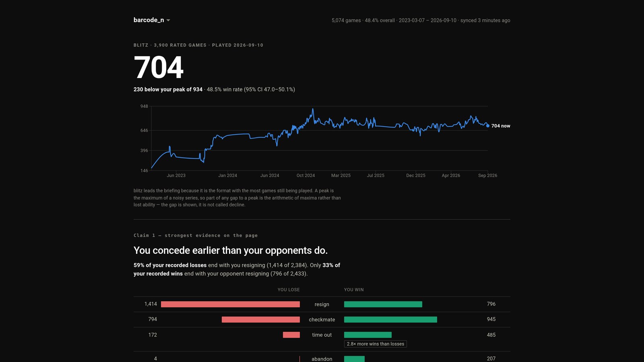Click the 'checkmate' row label

coord(322,320)
